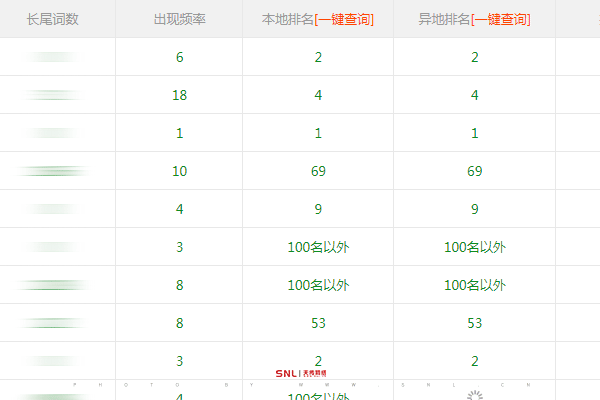Screen dimensions: 600x400
Task: Click the 本地排名 header label
Action: click(x=287, y=19)
